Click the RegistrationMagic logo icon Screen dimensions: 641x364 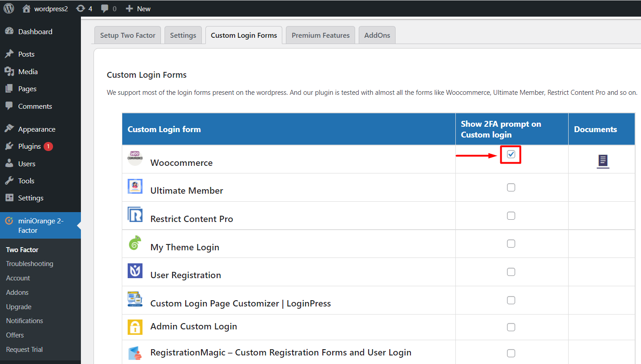135,353
